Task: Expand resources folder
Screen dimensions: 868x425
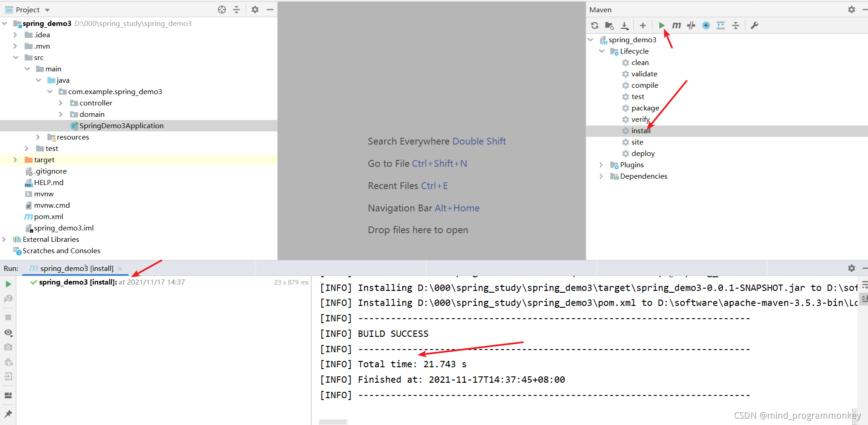Action: (38, 137)
